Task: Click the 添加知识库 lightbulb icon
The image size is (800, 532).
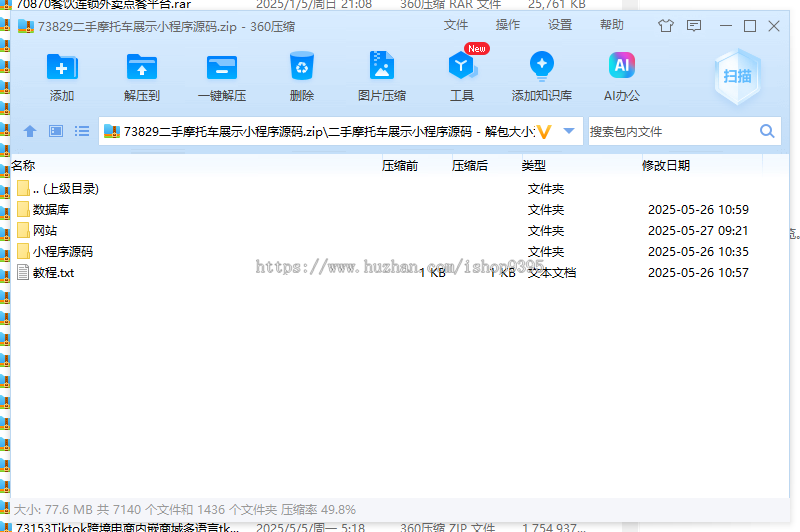Action: pos(542,66)
